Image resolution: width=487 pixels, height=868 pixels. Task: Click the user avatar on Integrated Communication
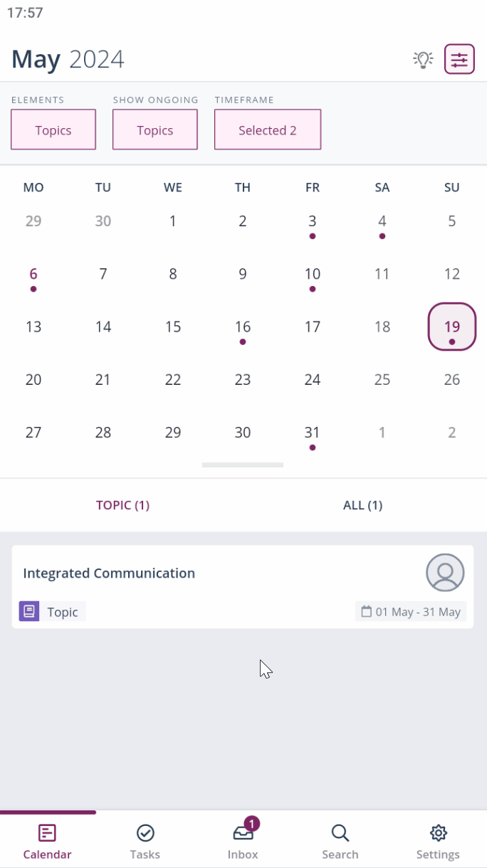tap(445, 573)
